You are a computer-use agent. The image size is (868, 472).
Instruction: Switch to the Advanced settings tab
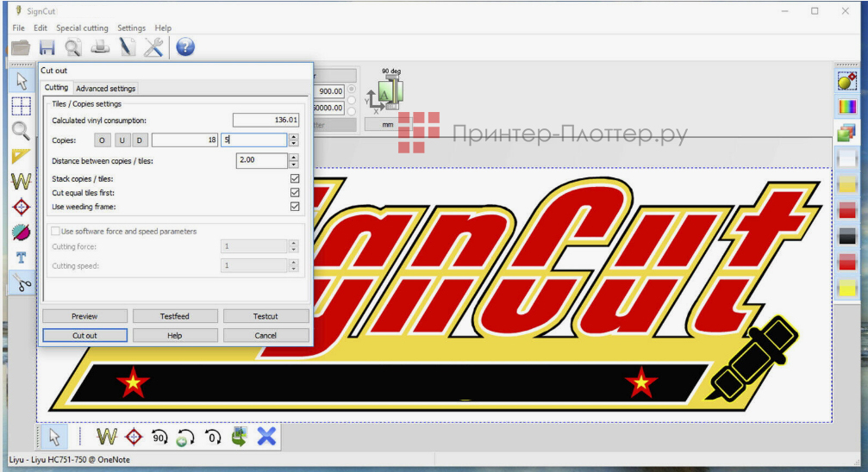(x=105, y=88)
